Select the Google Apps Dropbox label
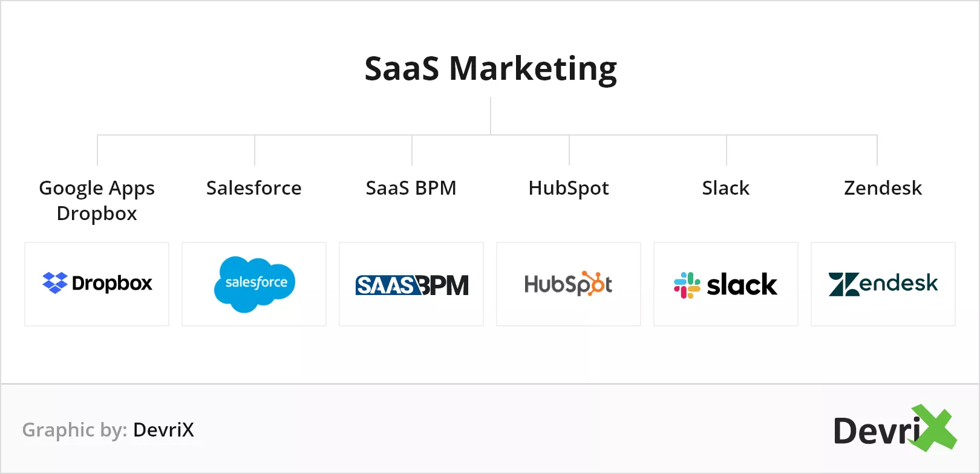Screen dimensions: 980x474 pyautogui.click(x=97, y=201)
